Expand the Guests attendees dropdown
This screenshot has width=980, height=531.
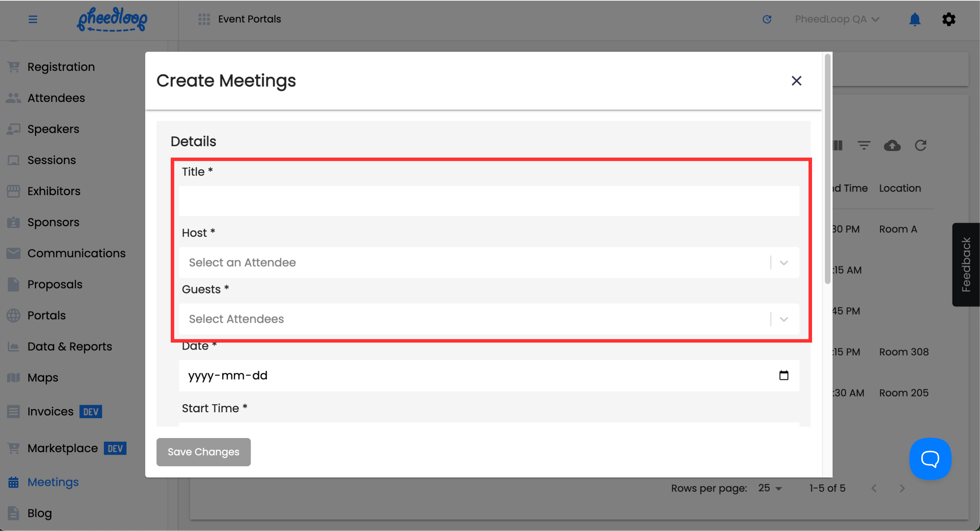coord(783,319)
